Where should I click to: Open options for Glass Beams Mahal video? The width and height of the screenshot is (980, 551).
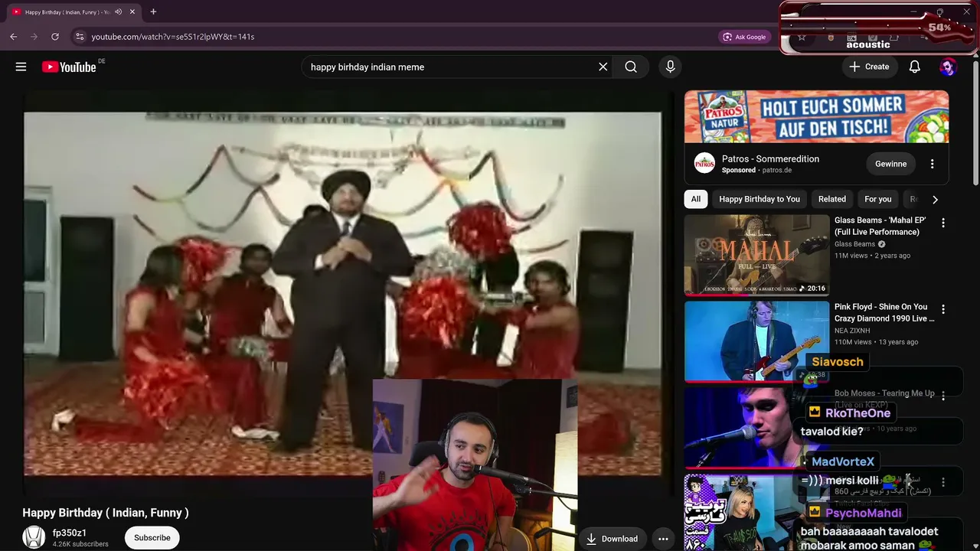pyautogui.click(x=943, y=223)
